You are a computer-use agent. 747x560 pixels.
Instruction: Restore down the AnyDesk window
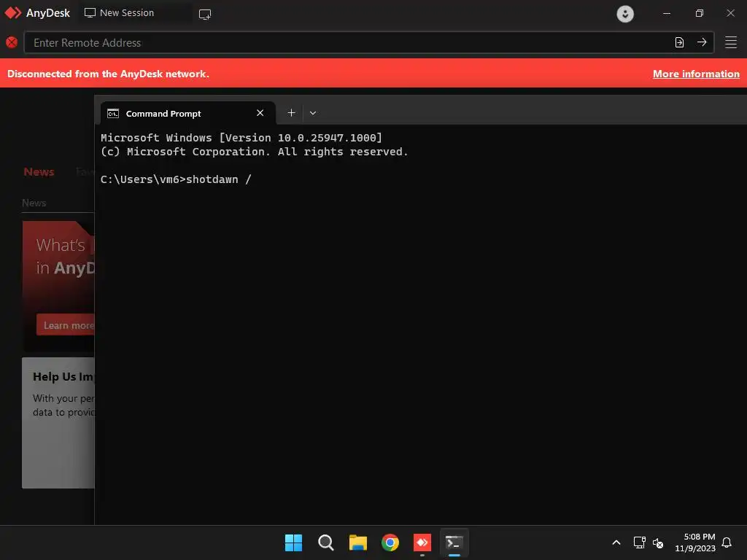[700, 13]
